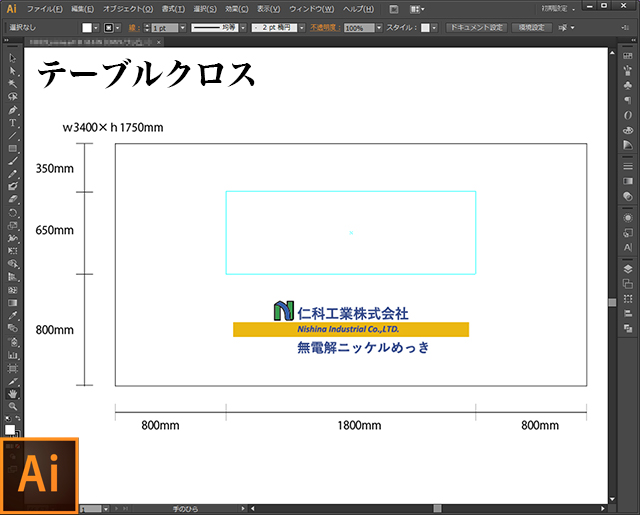Screen dimensions: 640x515
Task: Click the Go to Bridge icon
Action: point(394,9)
